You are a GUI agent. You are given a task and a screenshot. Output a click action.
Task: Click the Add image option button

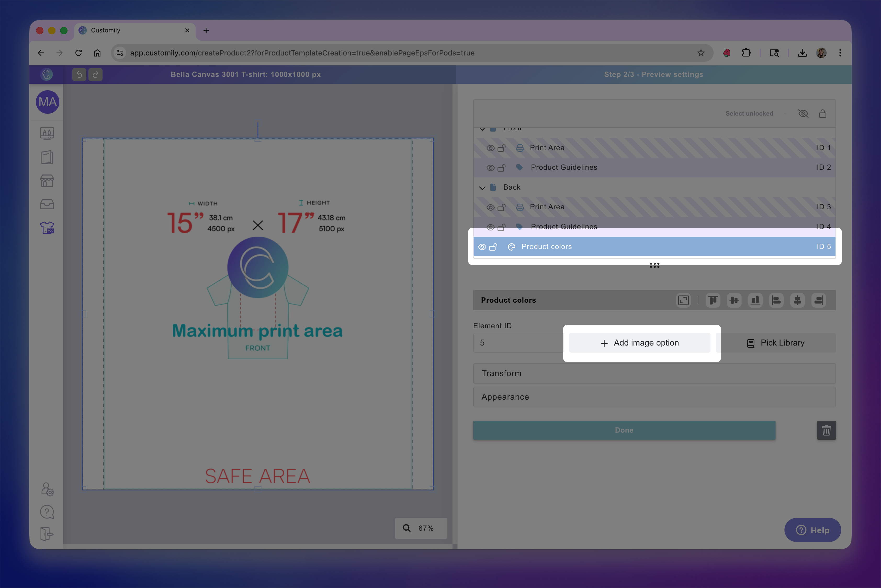640,342
